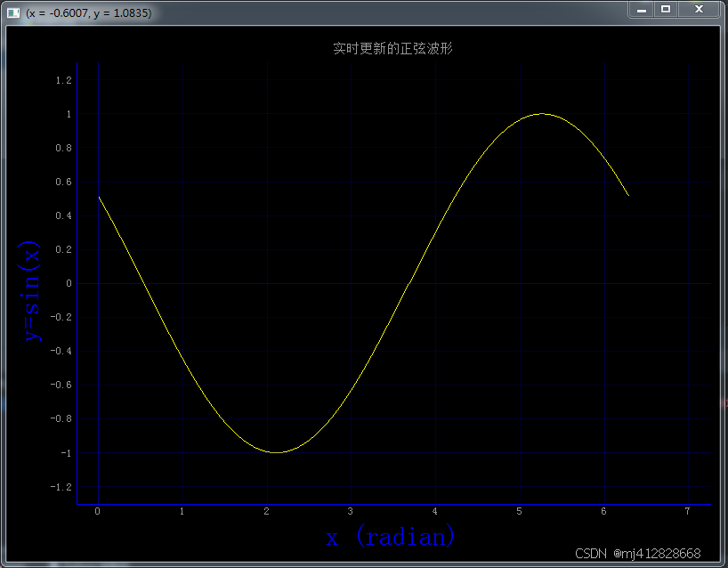This screenshot has width=728, height=568.
Task: Click the sine curve trough near x=2.1
Action: point(276,452)
